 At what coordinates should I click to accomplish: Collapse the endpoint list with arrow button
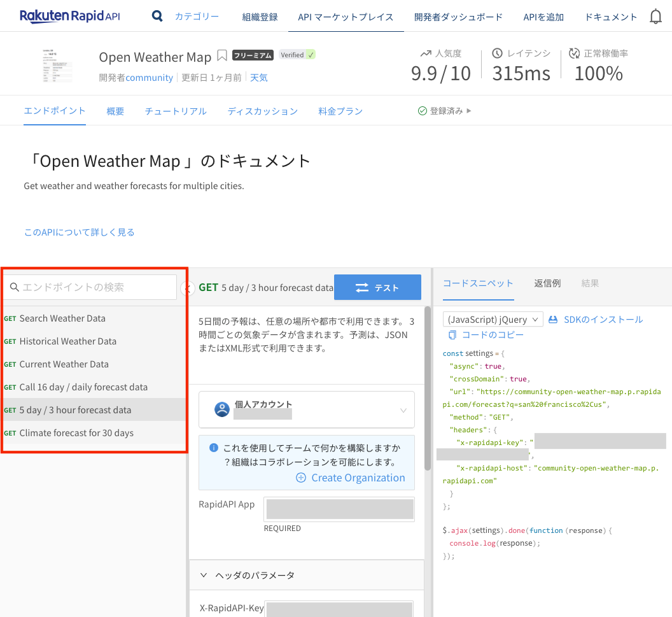tap(187, 288)
